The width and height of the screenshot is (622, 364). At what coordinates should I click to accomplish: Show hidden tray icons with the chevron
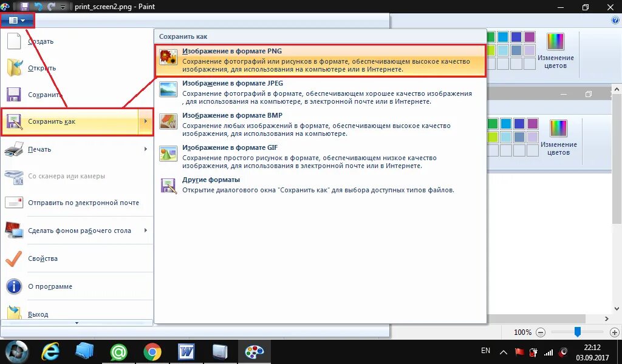click(504, 352)
